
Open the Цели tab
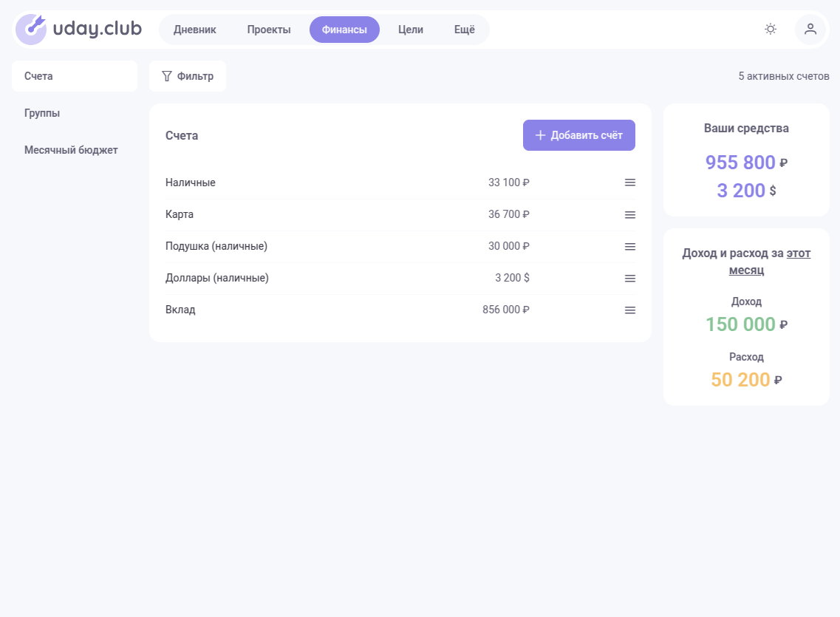pos(411,30)
